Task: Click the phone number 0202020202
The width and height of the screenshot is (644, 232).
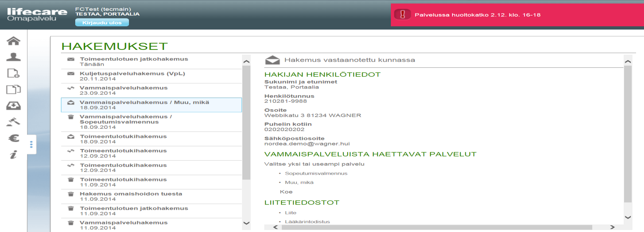Action: [284, 130]
